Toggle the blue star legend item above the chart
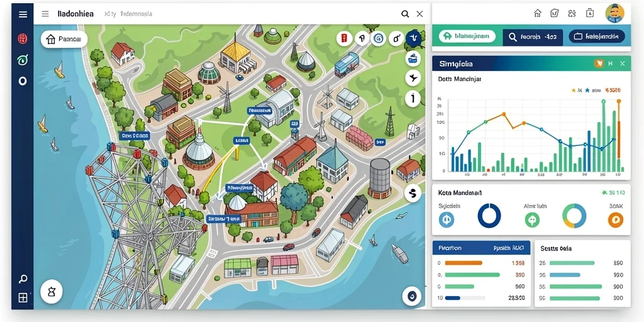This screenshot has width=644, height=322. pyautogui.click(x=594, y=90)
